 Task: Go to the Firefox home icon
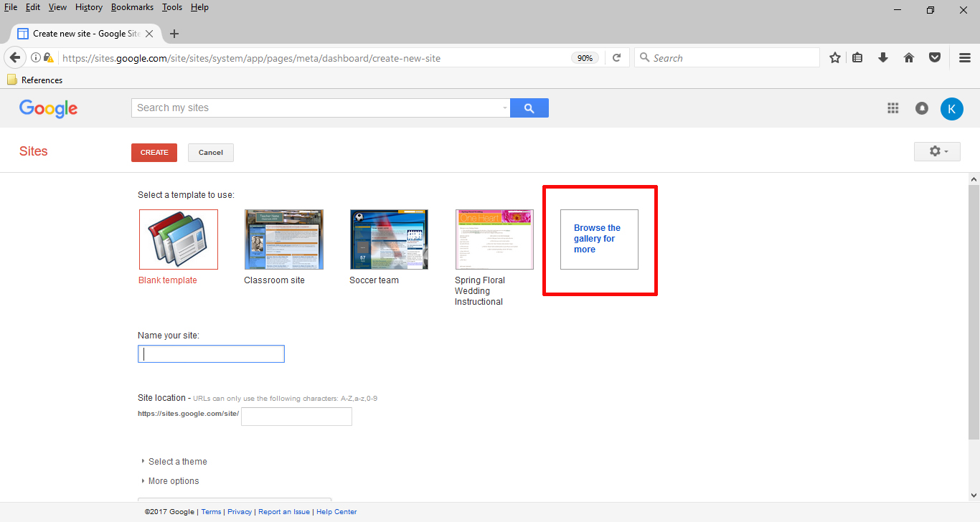(x=909, y=58)
